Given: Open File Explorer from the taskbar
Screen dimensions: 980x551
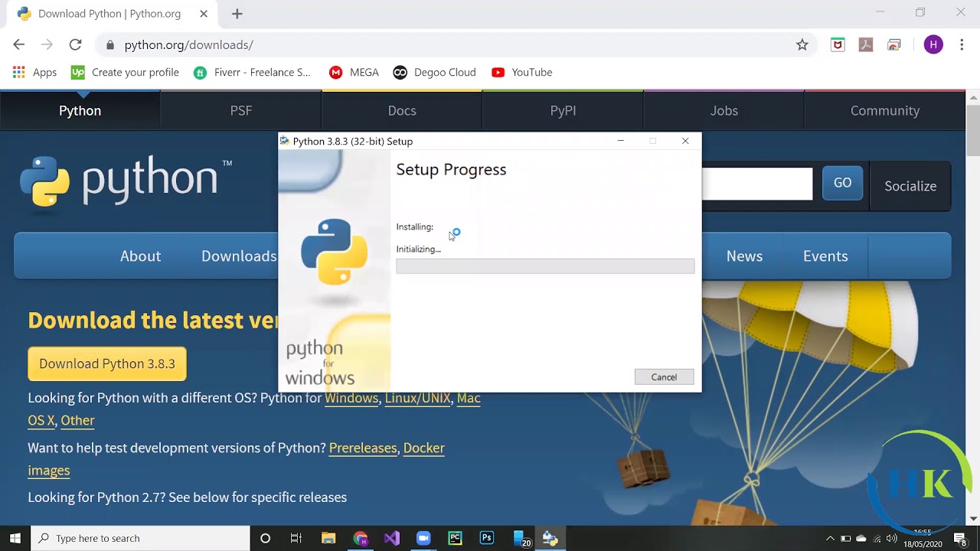Looking at the screenshot, I should pos(328,538).
